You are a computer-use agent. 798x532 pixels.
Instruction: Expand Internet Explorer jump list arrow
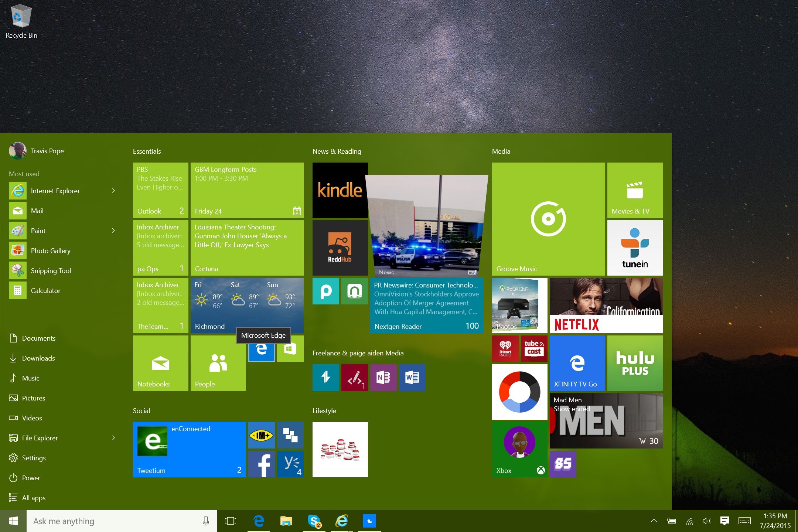click(113, 191)
